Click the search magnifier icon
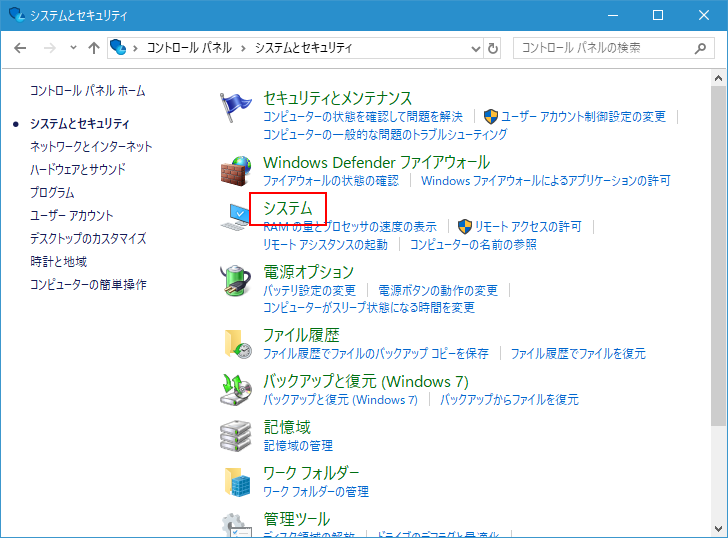Image resolution: width=728 pixels, height=538 pixels. (x=700, y=48)
